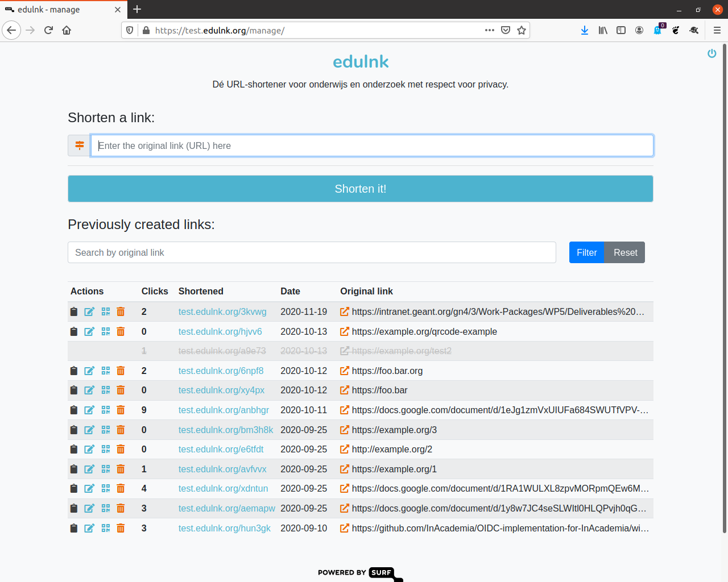Screen dimensions: 728x582
Task: Go back to previous page
Action: (11, 30)
